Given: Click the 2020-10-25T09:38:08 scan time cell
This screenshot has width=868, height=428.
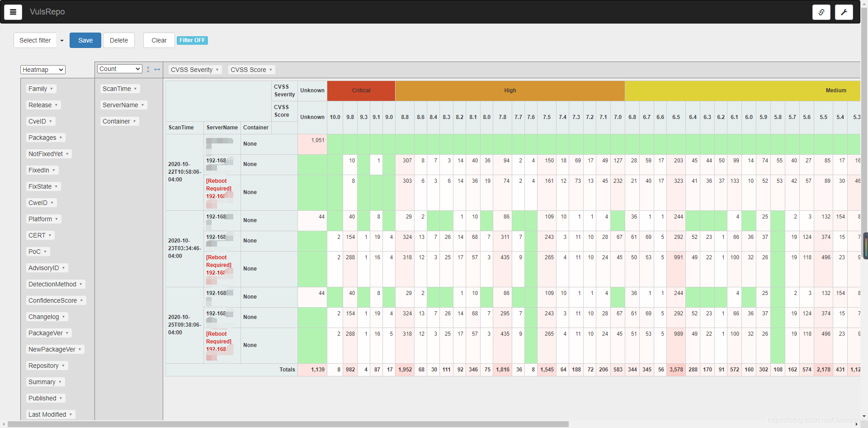Looking at the screenshot, I should point(184,325).
